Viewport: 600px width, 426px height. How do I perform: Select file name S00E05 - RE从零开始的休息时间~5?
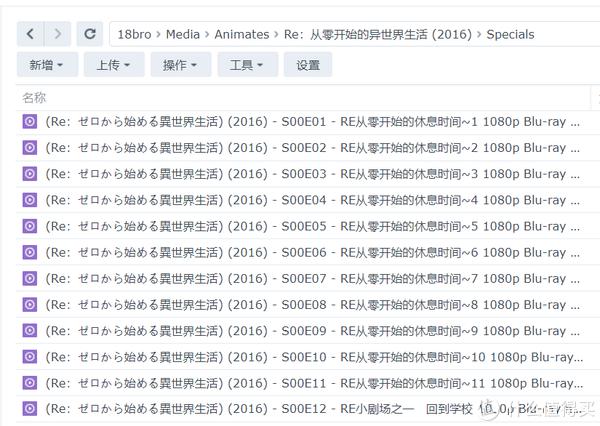pyautogui.click(x=313, y=226)
